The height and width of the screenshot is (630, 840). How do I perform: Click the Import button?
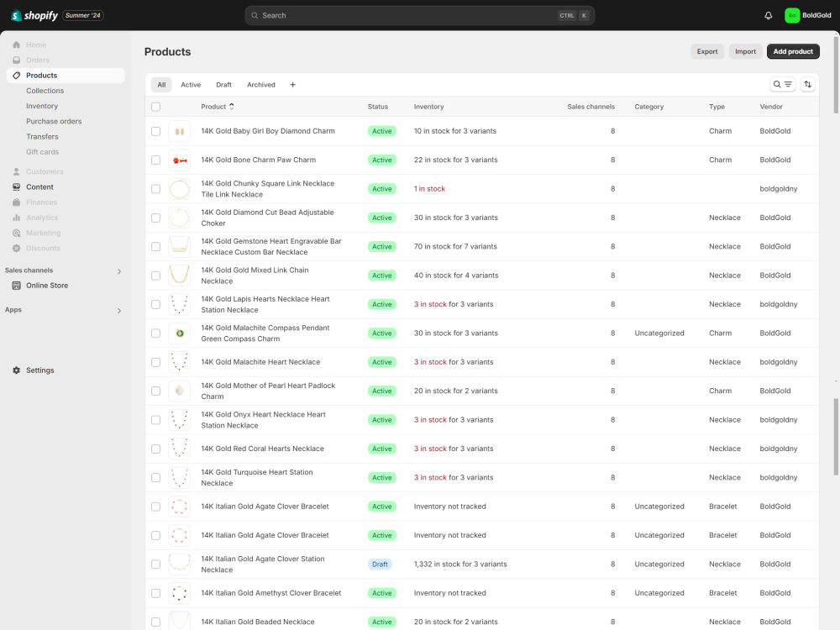pos(745,51)
